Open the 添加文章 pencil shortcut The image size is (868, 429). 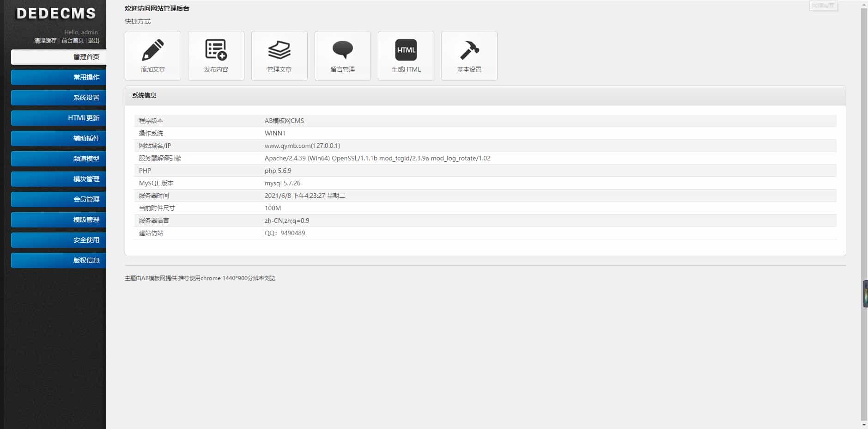(x=153, y=56)
